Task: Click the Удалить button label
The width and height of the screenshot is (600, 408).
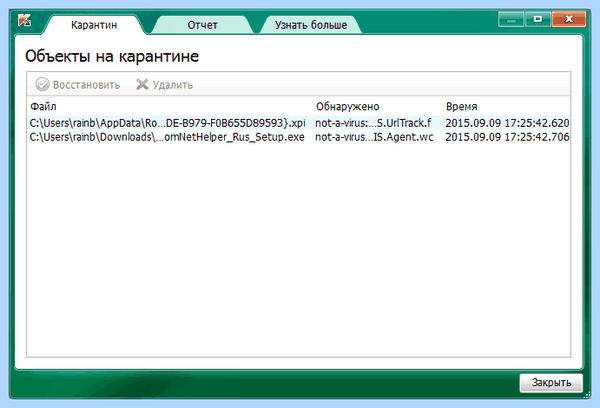Action: click(173, 85)
